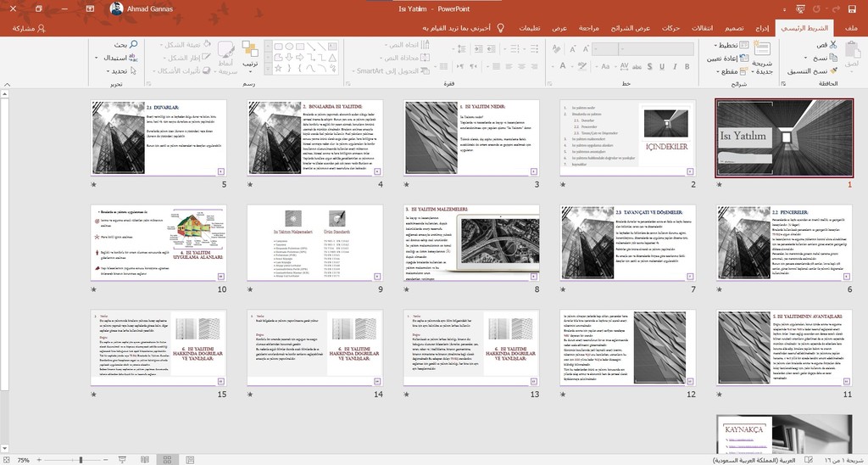Click the text highlight color button

[x=582, y=66]
